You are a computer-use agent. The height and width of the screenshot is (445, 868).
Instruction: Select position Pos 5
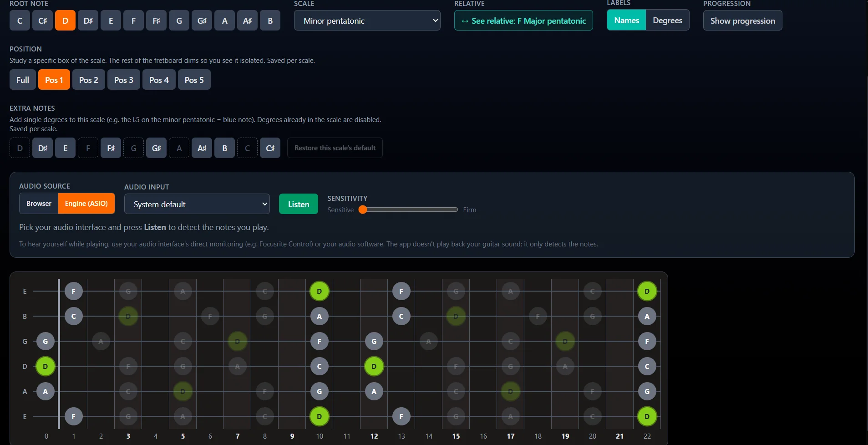point(194,80)
